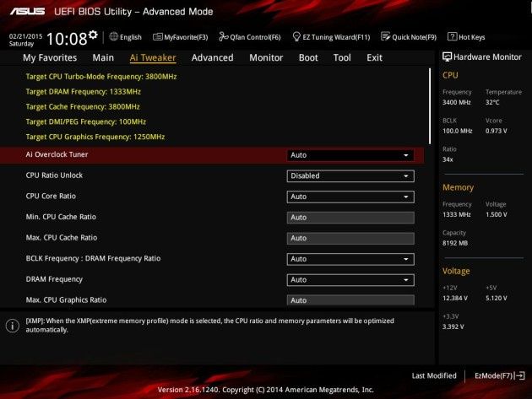This screenshot has height=399, width=532.
Task: Expand the BCLK Frequency : DRAM Frequency Ratio dropdown
Action: tap(350, 259)
